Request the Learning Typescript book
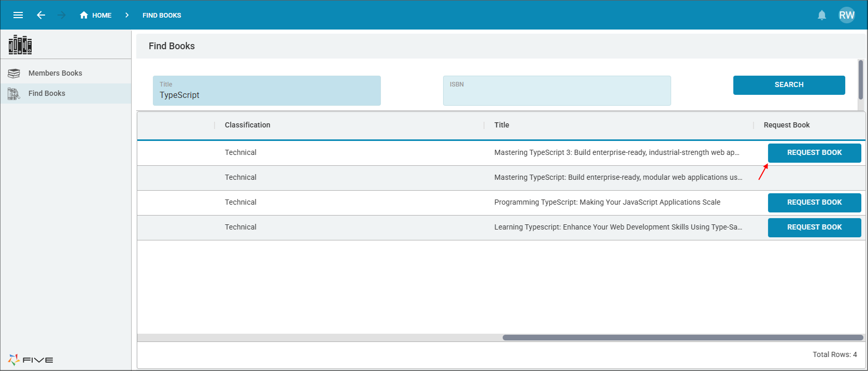The image size is (868, 371). (815, 227)
